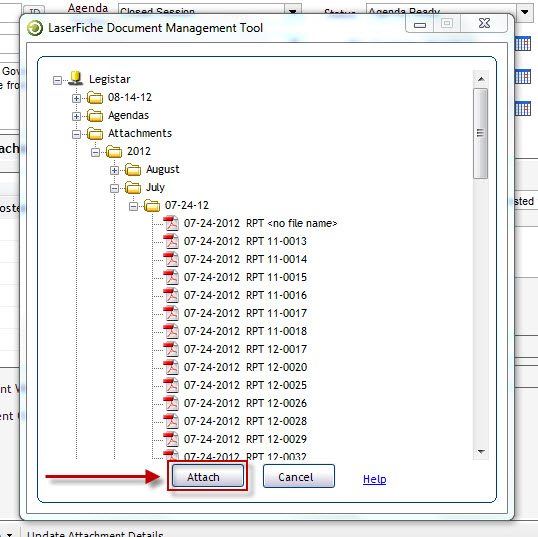538x537 pixels.
Task: Select the August folder icon
Action: (133, 170)
